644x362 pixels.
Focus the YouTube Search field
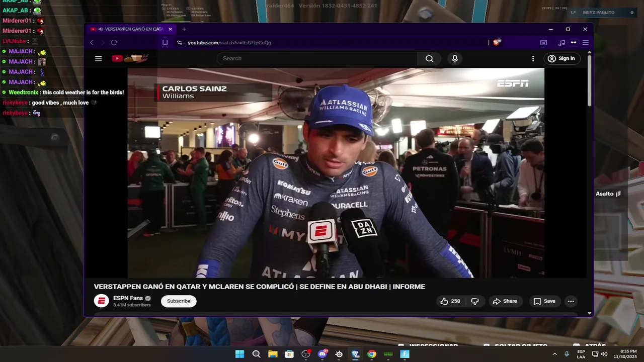pyautogui.click(x=317, y=58)
